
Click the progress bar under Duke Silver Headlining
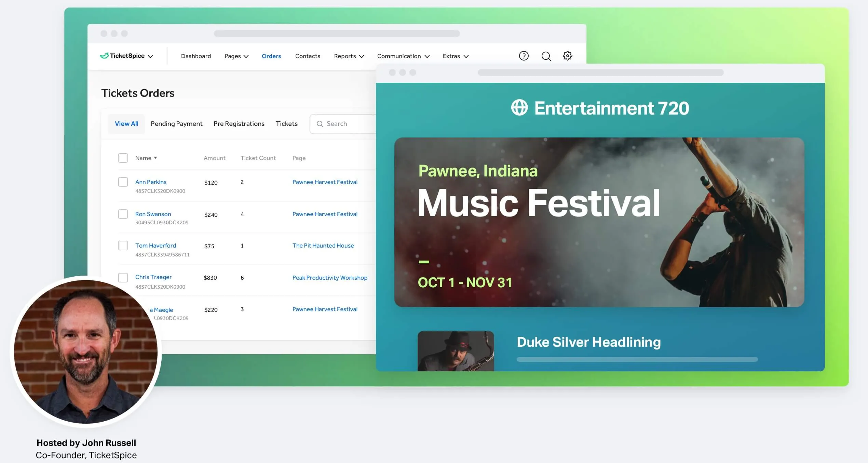637,359
